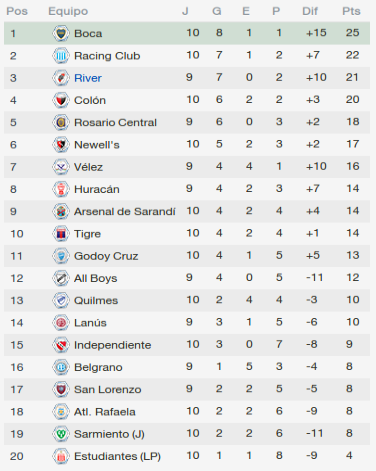Open the Rosario Central team name
Image resolution: width=376 pixels, height=471 pixels.
(115, 122)
